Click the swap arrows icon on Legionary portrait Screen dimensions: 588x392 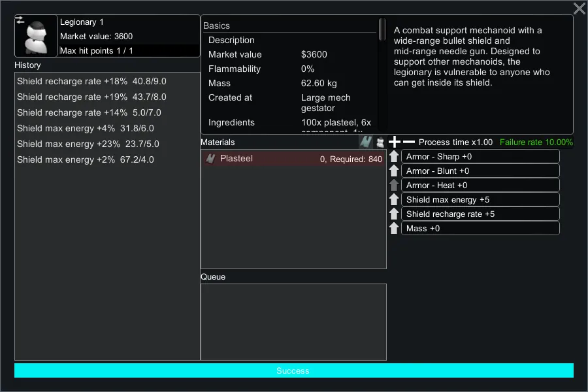tap(20, 20)
